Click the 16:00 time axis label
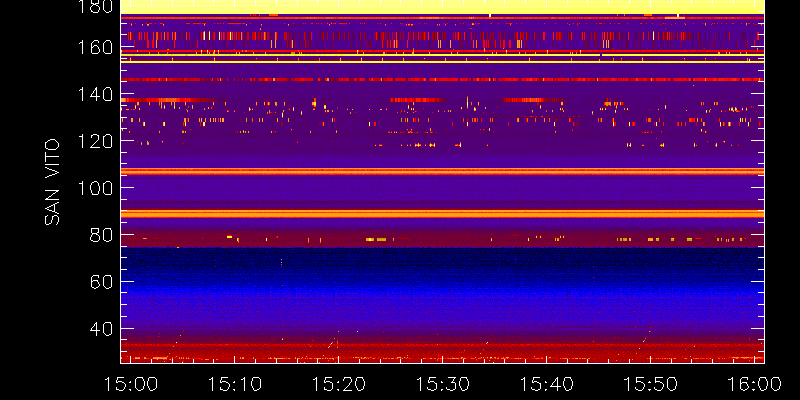Image resolution: width=800 pixels, height=400 pixels. tap(755, 384)
